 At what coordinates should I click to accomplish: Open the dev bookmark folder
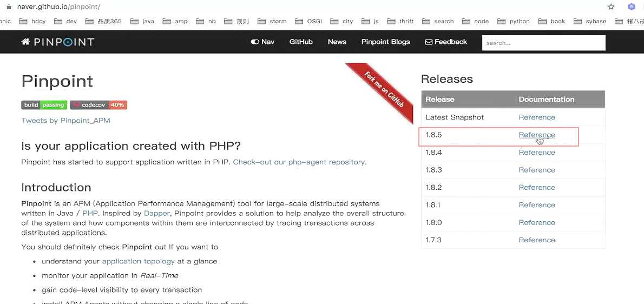[65, 21]
